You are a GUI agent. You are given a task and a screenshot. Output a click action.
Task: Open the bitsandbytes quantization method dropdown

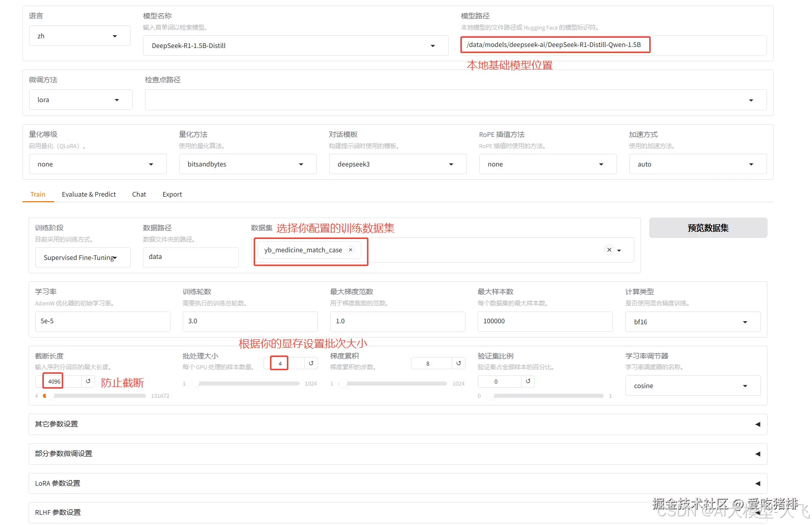pyautogui.click(x=248, y=164)
